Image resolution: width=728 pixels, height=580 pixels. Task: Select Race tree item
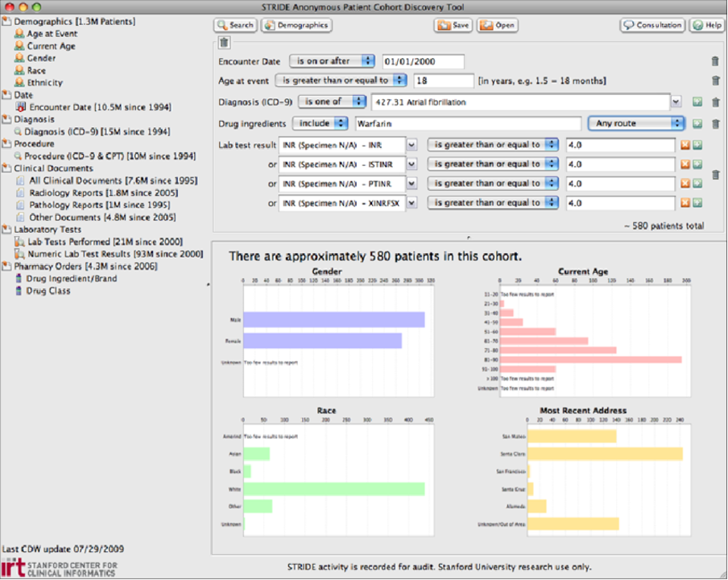(30, 71)
